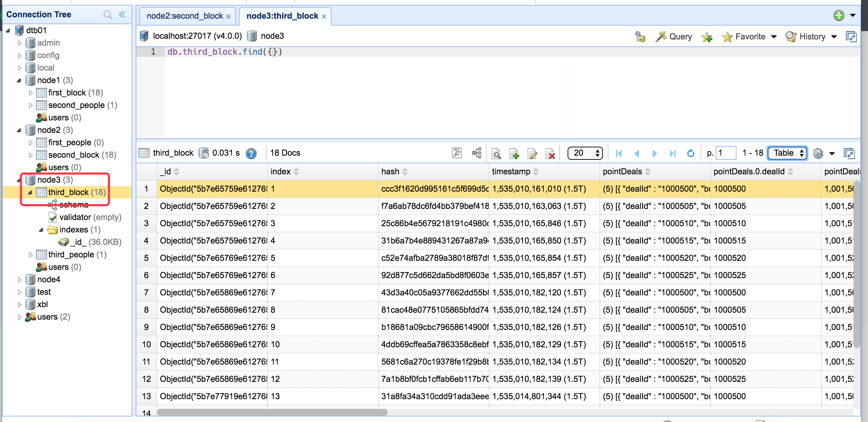
Task: Expand the config database
Action: (x=19, y=56)
